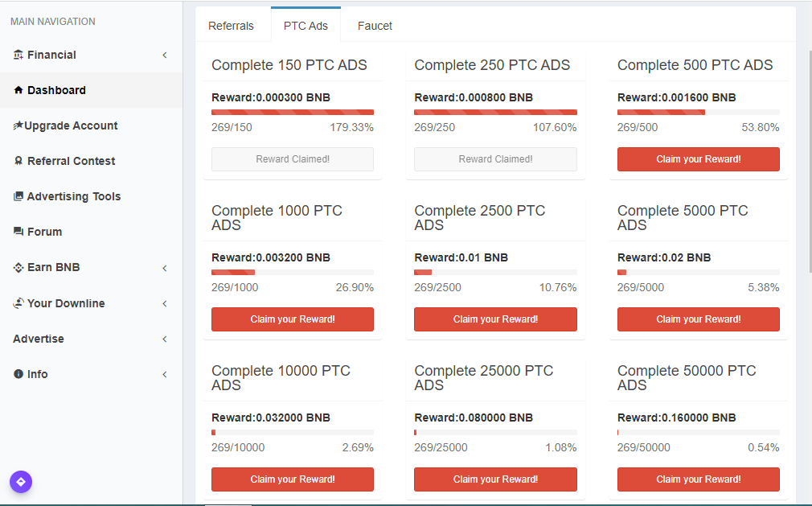Switch to the Referrals tab
The image size is (812, 506).
click(x=231, y=26)
